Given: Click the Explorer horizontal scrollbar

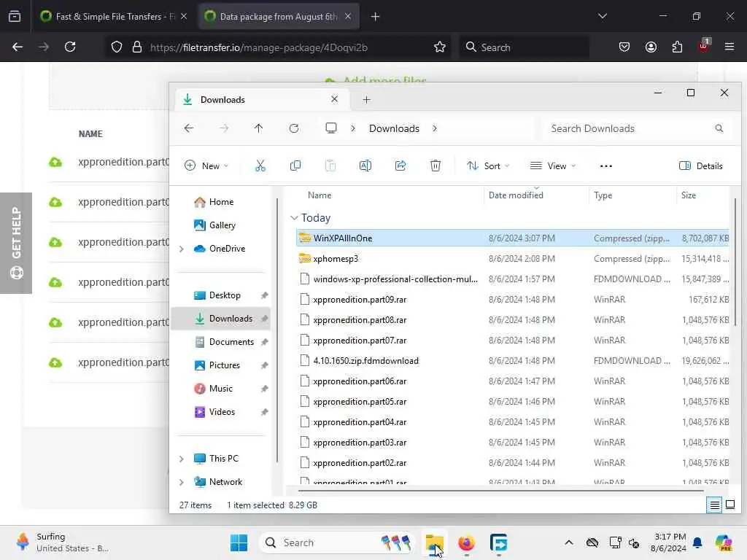Looking at the screenshot, I should click(500, 489).
